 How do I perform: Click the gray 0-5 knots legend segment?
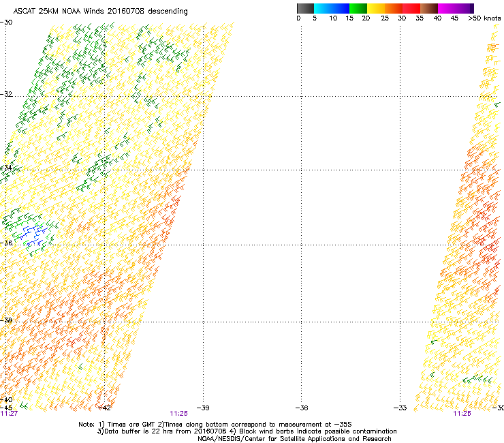click(x=305, y=8)
